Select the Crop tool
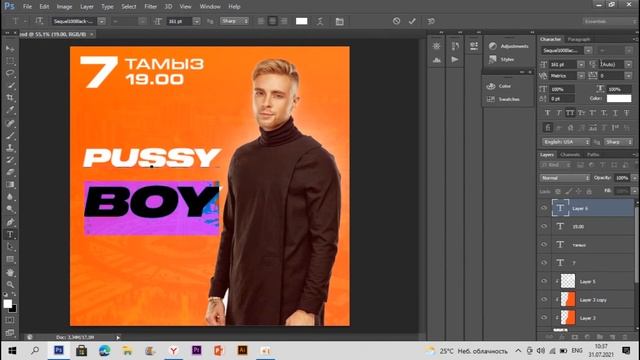 [x=10, y=98]
